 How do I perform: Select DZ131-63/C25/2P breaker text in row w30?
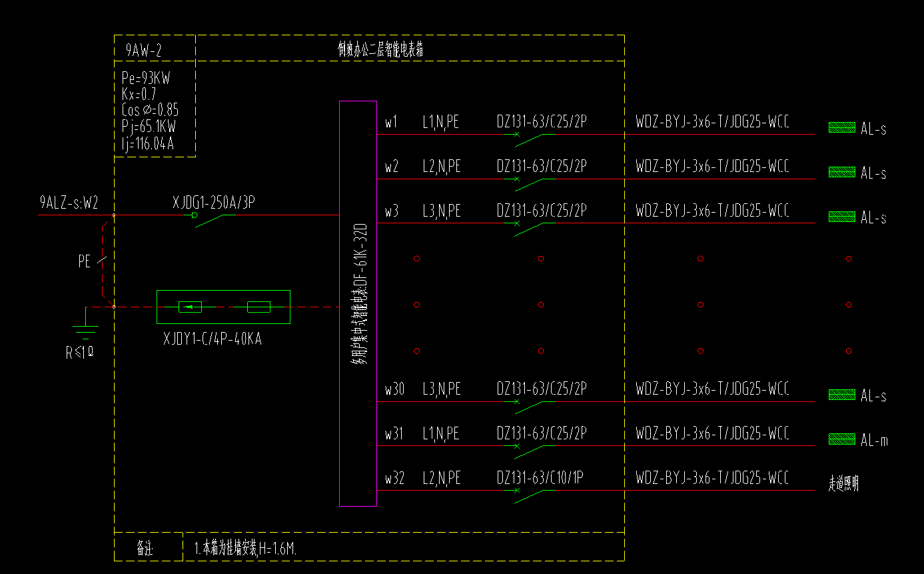(542, 389)
